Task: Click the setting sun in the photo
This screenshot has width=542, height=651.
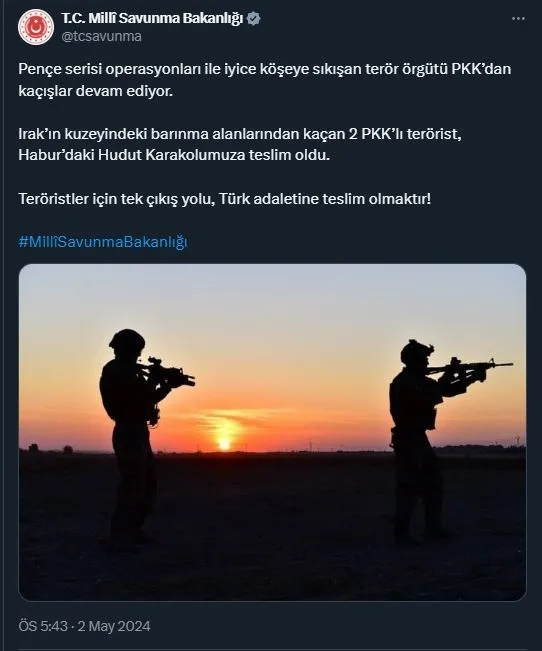Action: [x=225, y=444]
